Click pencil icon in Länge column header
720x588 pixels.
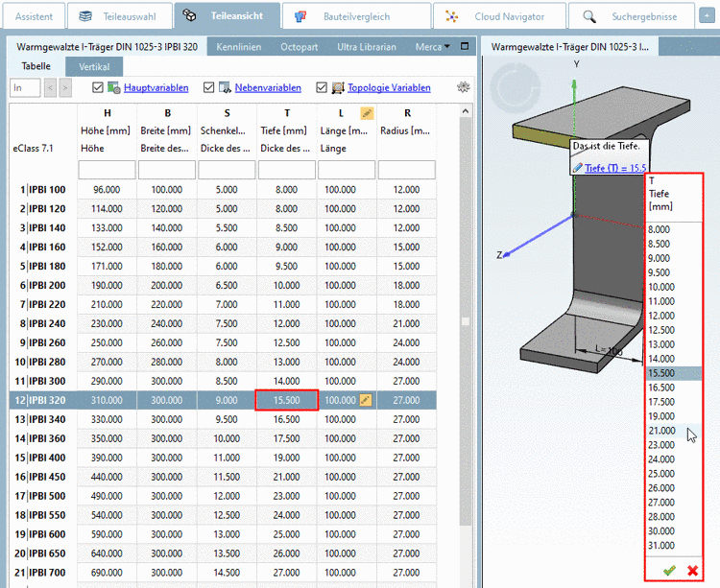point(365,113)
